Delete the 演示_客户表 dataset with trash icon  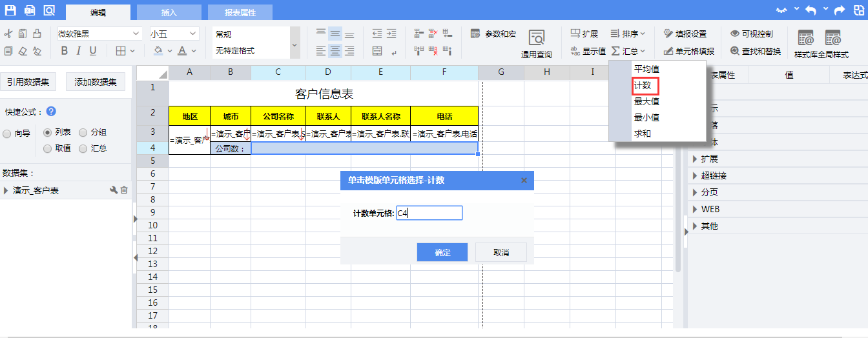(x=125, y=190)
